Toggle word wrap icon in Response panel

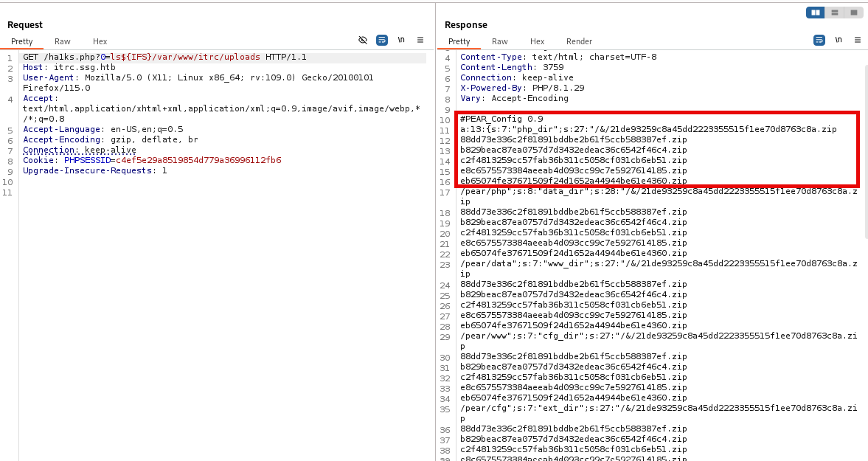pos(819,40)
